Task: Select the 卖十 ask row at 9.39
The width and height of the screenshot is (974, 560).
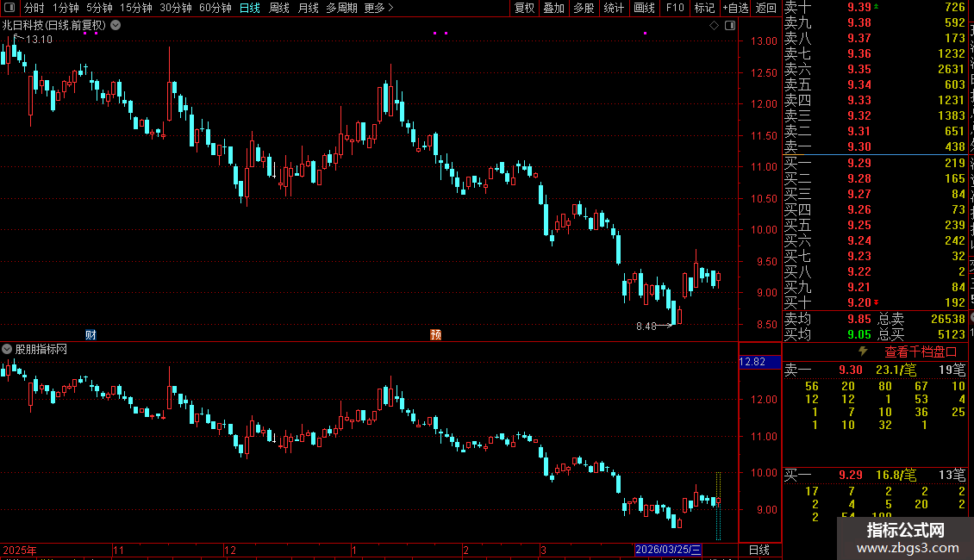Action: click(x=875, y=7)
